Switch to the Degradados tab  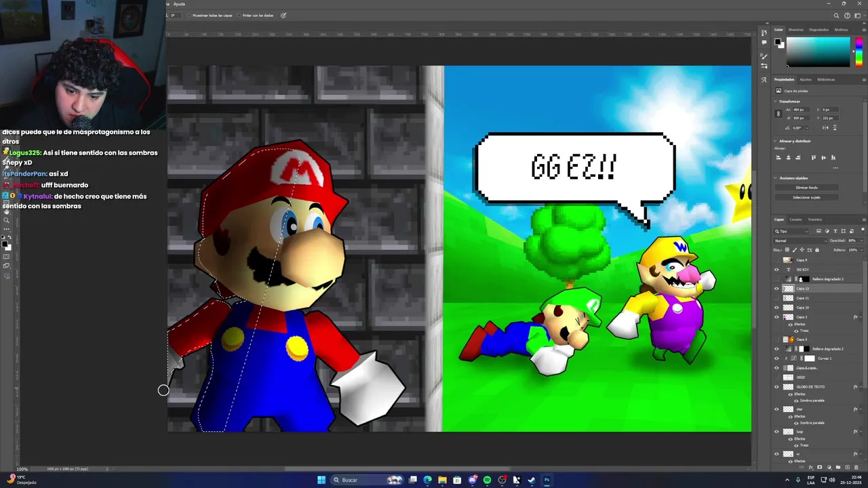(818, 30)
